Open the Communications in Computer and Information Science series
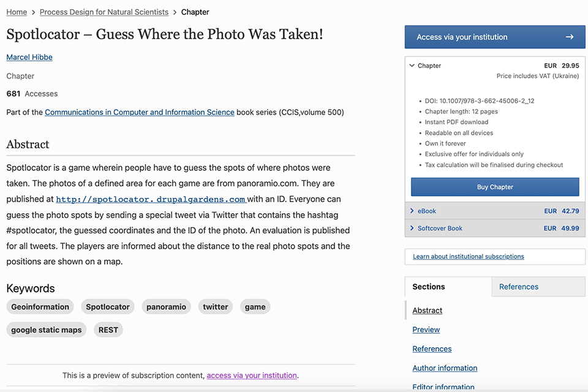588x392 pixels. click(140, 112)
